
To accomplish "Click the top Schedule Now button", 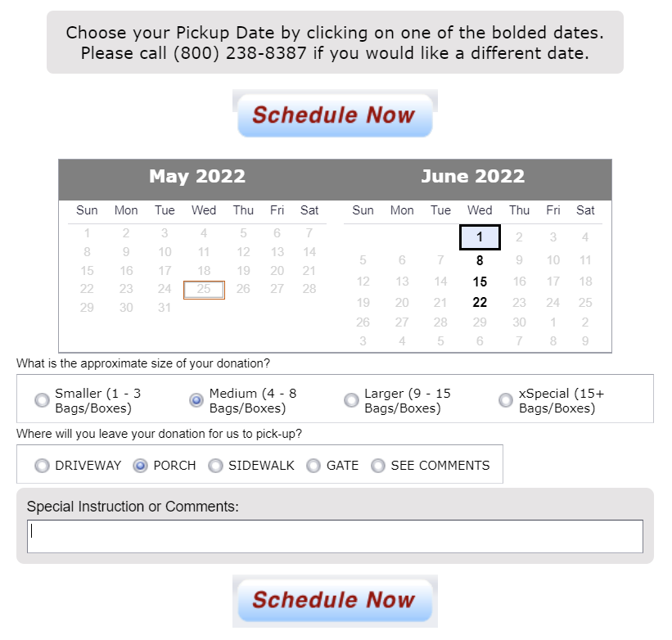I will 335,115.
